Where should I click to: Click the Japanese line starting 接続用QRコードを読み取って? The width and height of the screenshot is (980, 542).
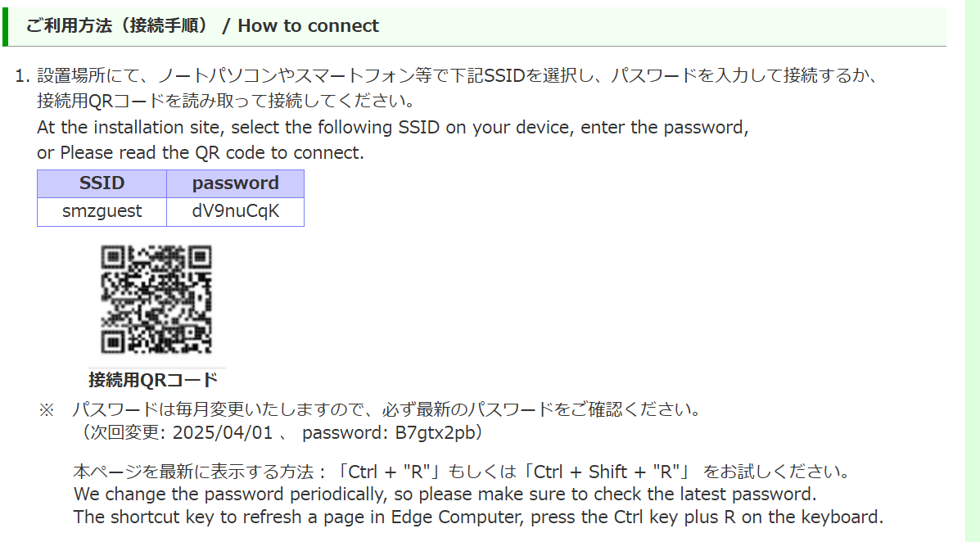[x=226, y=101]
